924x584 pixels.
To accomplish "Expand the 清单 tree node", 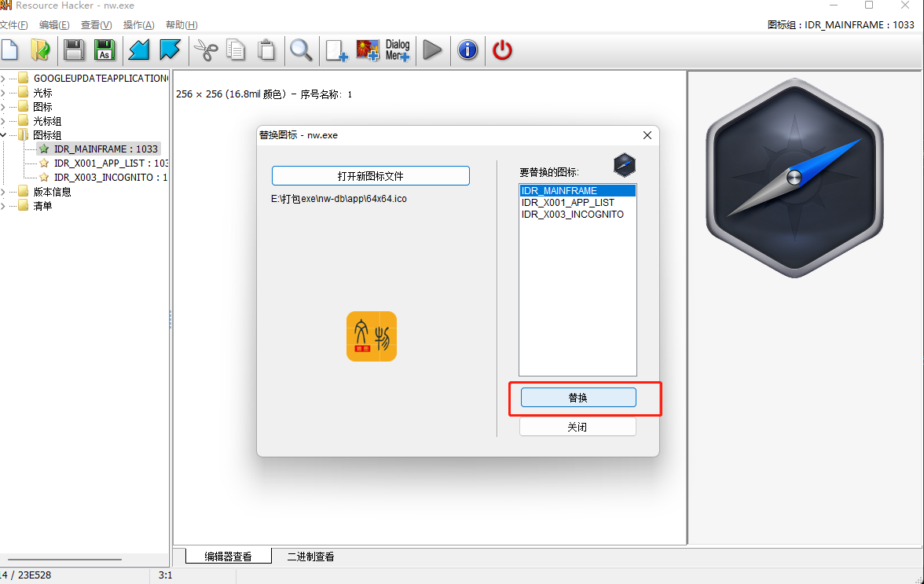I will point(3,206).
